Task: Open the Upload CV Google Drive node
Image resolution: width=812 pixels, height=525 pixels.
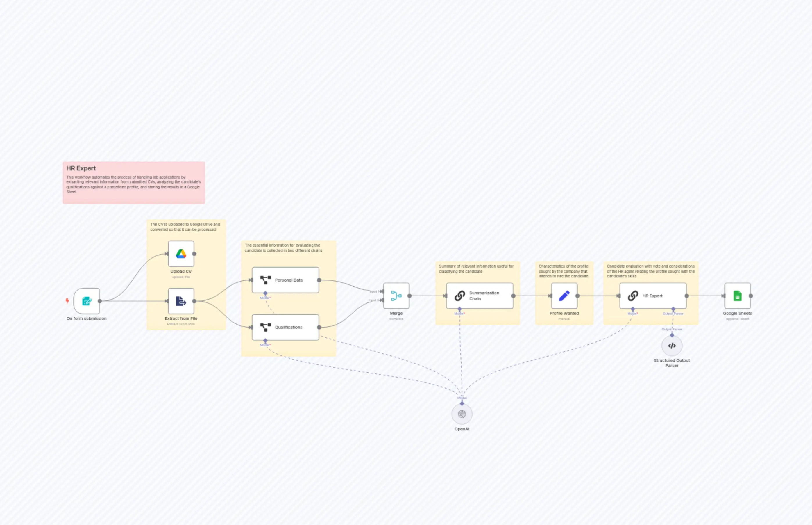Action: (x=181, y=254)
